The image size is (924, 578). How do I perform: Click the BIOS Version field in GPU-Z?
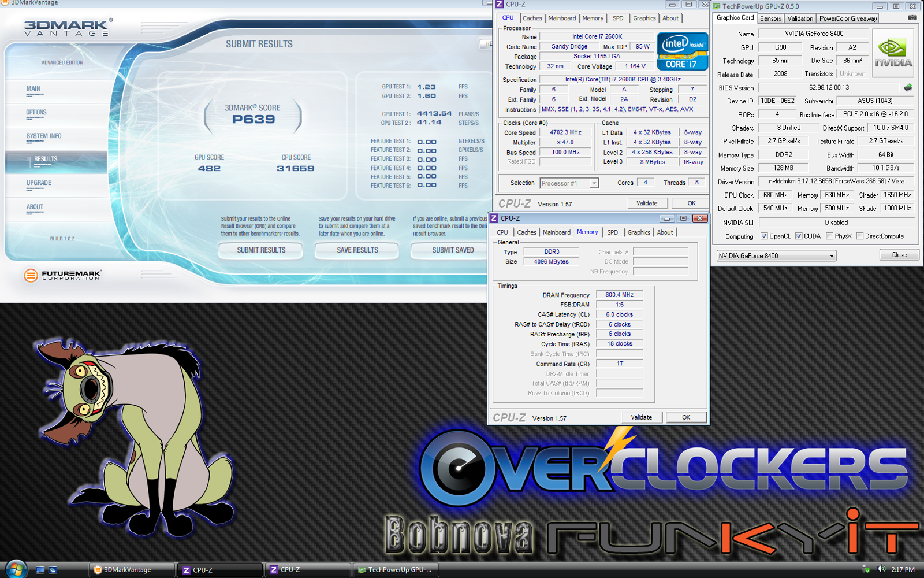tap(829, 88)
